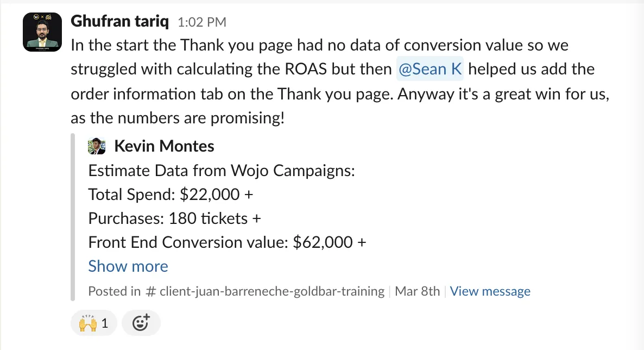Open the add reaction emoji picker
Screen dimensions: 644x350
coord(141,323)
